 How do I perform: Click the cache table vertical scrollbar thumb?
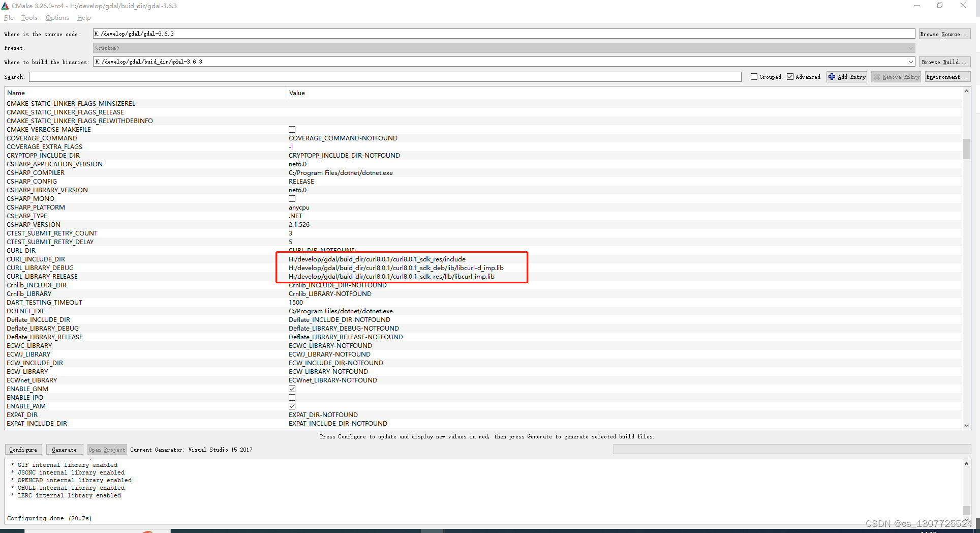click(x=966, y=149)
